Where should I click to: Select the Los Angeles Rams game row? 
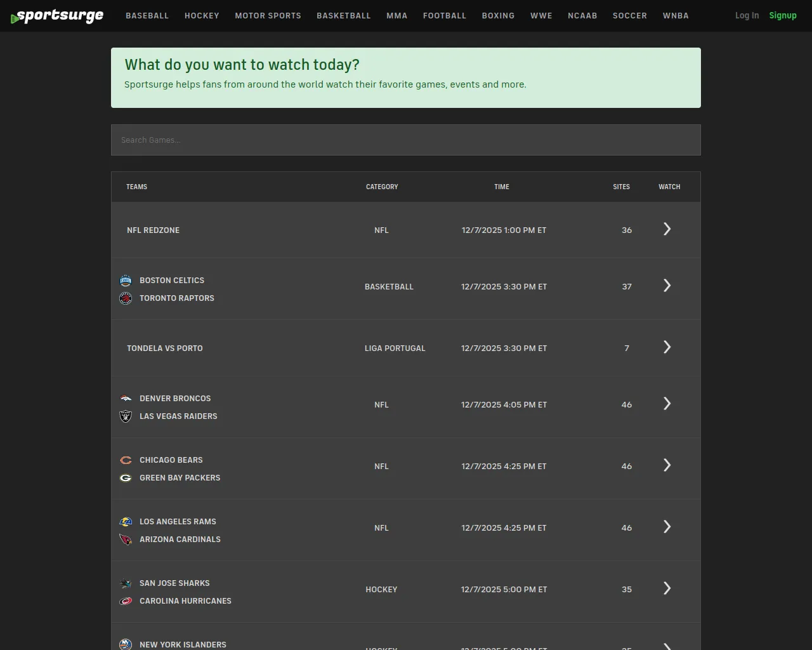(x=406, y=530)
